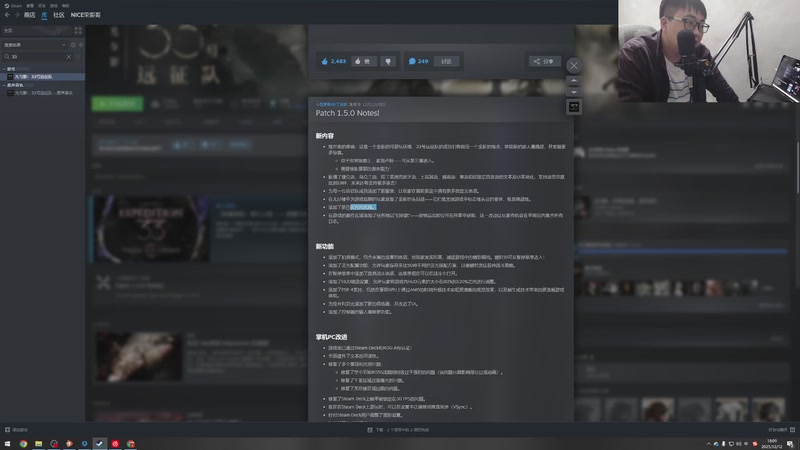
Task: Click the recent-activity clock icon in sidebar
Action: click(73, 45)
